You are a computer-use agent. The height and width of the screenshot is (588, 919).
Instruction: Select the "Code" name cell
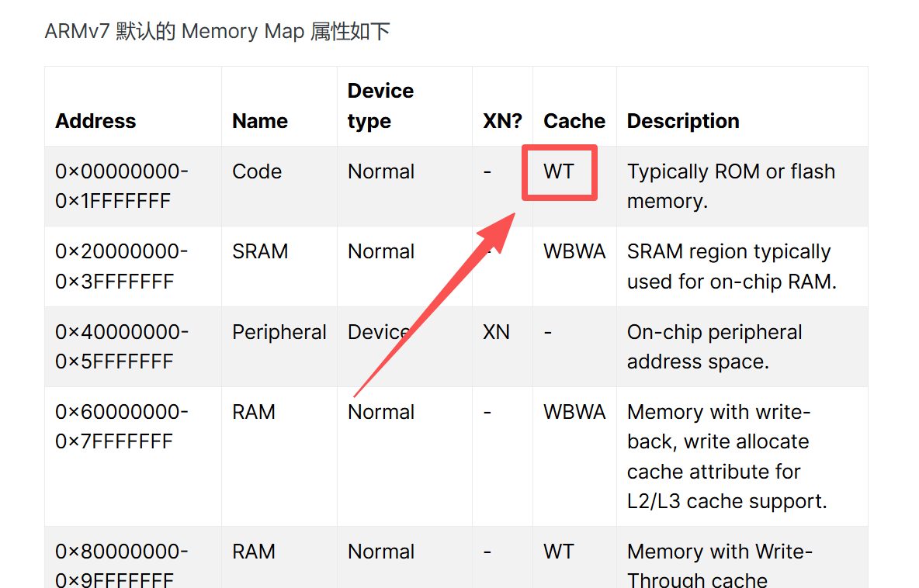(257, 171)
